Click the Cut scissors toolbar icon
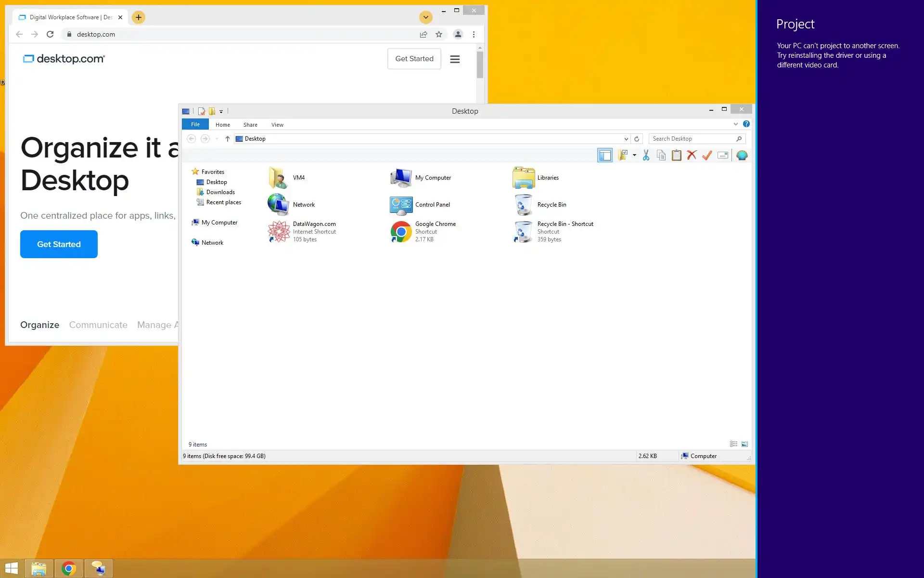Image resolution: width=924 pixels, height=578 pixels. coord(646,155)
